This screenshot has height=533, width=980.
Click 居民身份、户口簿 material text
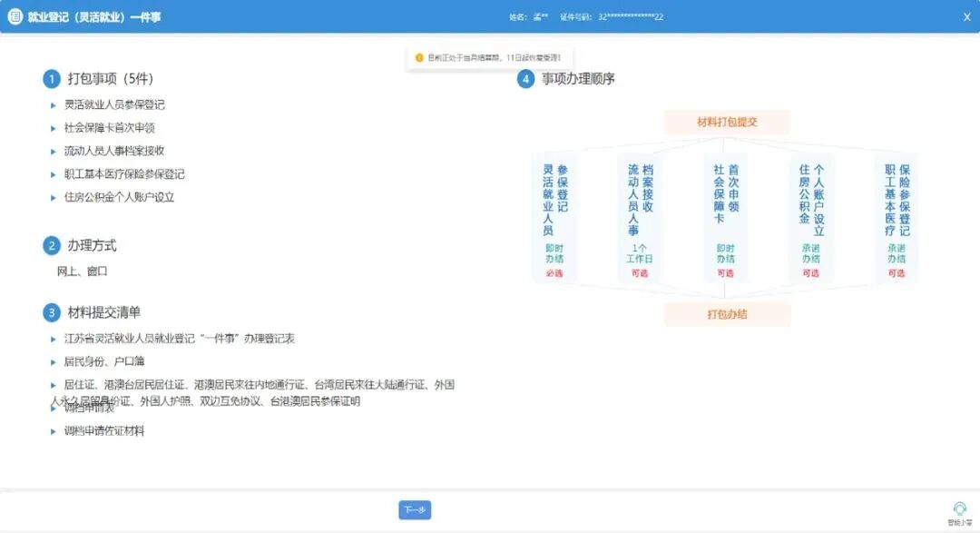[104, 361]
